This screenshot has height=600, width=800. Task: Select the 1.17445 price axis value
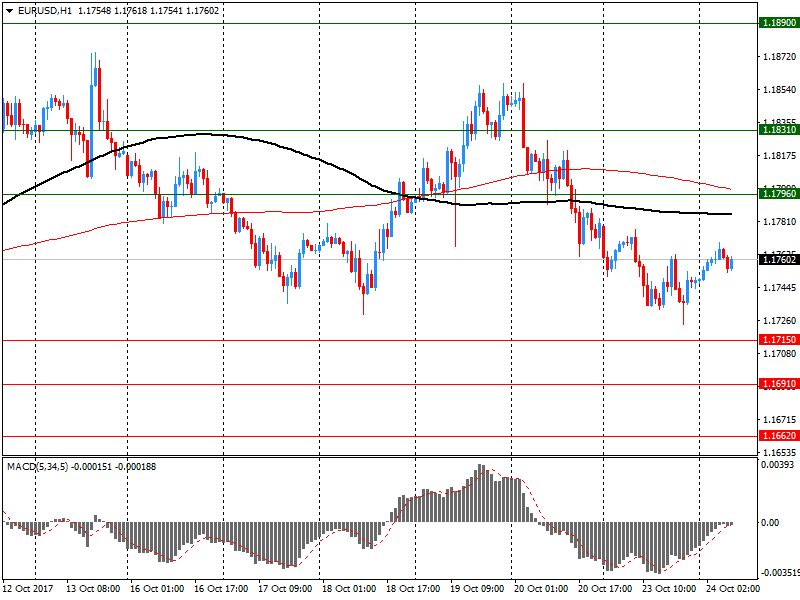(780, 288)
